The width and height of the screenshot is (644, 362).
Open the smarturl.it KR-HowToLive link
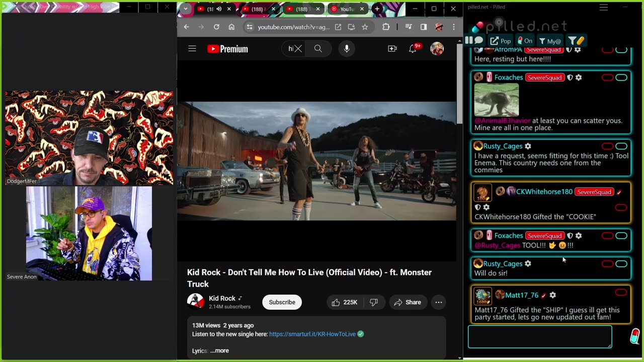click(x=312, y=334)
